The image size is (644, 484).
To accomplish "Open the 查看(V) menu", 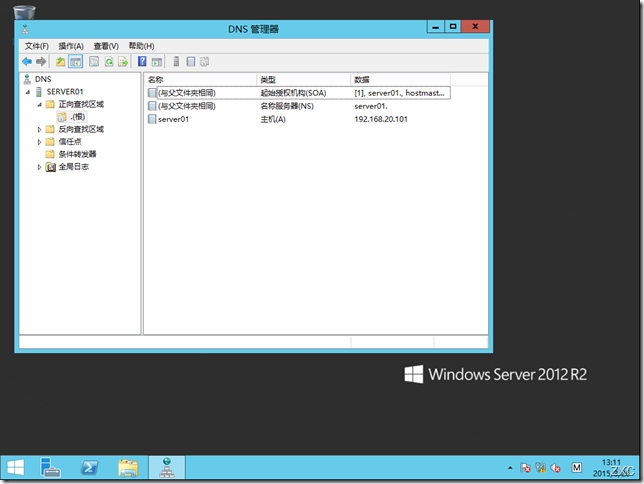I will coord(106,46).
